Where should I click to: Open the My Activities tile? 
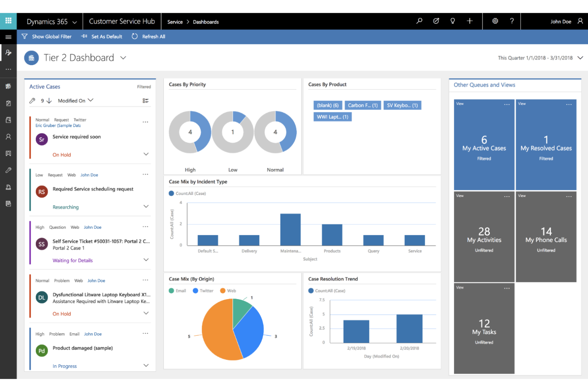tap(484, 237)
